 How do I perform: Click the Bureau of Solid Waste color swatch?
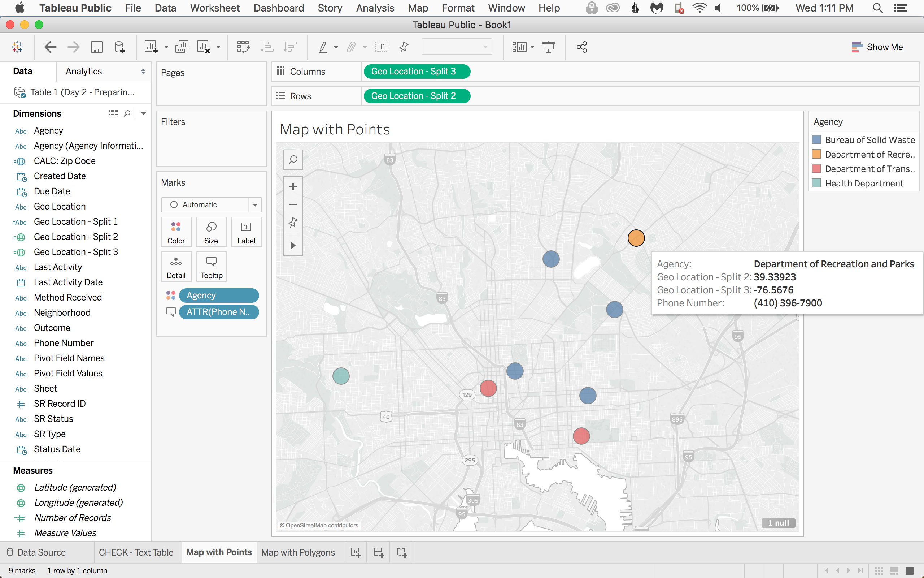[816, 139]
